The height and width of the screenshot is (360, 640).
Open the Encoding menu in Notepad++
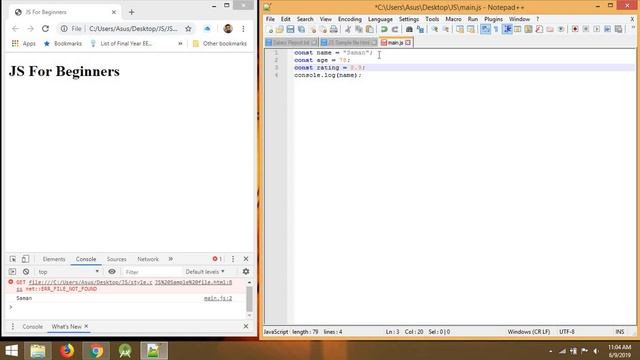[x=349, y=19]
